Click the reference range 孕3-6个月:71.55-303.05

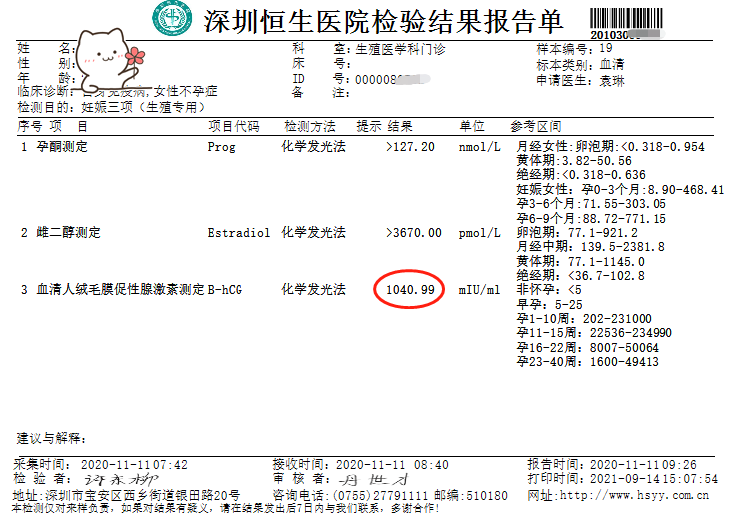(591, 204)
